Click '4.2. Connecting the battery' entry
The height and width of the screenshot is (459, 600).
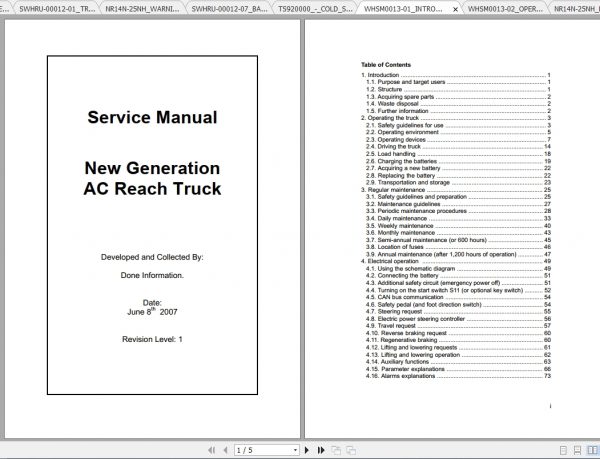click(458, 275)
